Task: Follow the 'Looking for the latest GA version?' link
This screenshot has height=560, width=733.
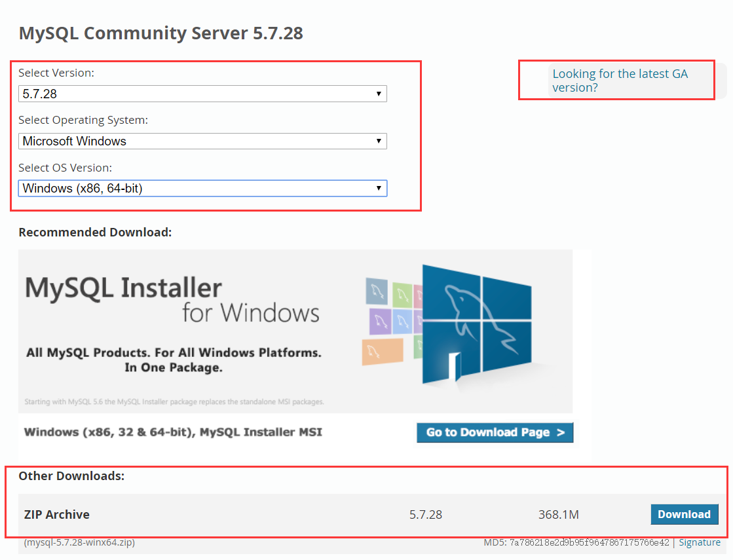Action: tap(620, 81)
